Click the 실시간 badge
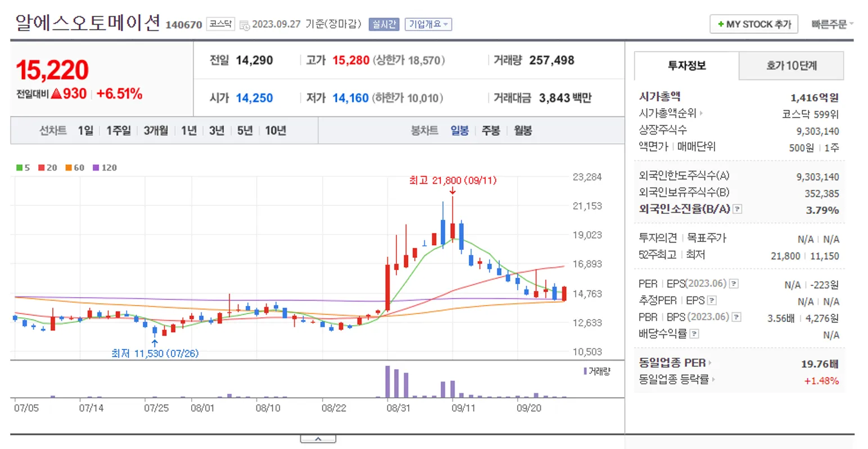 (x=384, y=24)
